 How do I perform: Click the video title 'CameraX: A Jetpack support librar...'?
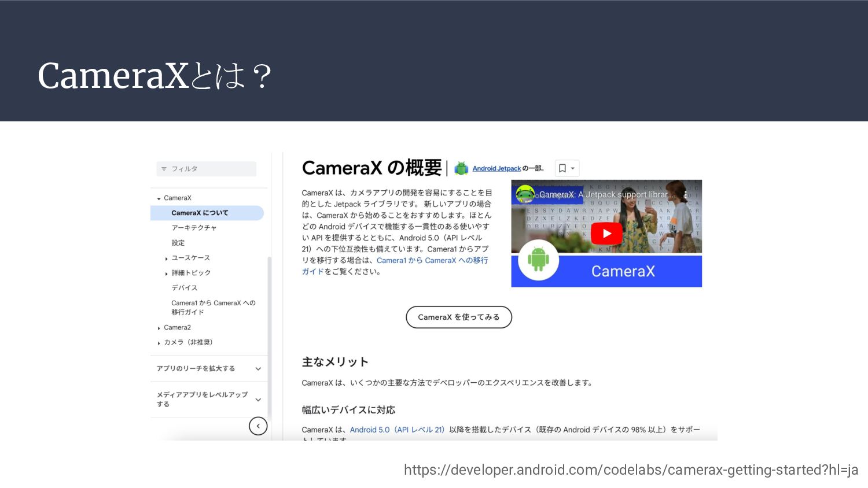click(x=606, y=195)
